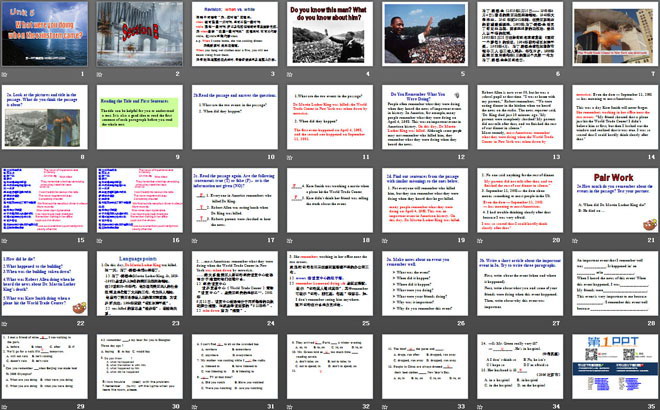Viewport: 660px width, 410px height.
Task: Select slide 30 exercise thumbnail
Action: [140, 367]
